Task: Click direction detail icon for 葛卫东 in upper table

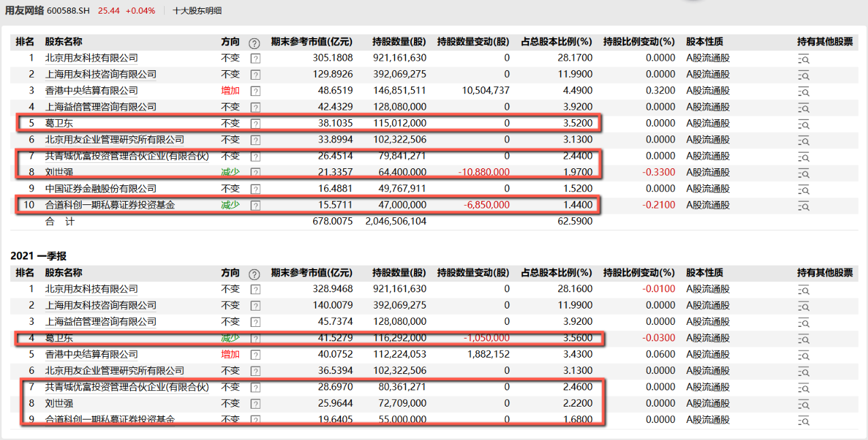Action: pyautogui.click(x=255, y=124)
